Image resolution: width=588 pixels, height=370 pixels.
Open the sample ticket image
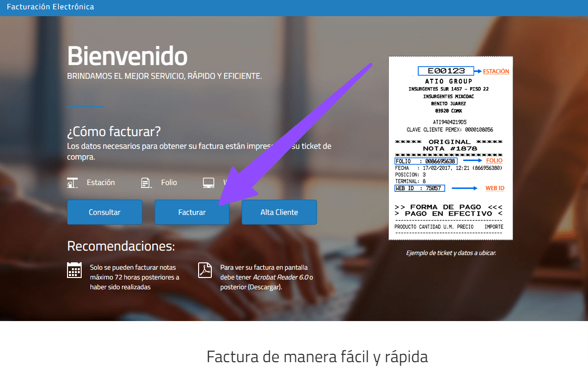coord(451,148)
